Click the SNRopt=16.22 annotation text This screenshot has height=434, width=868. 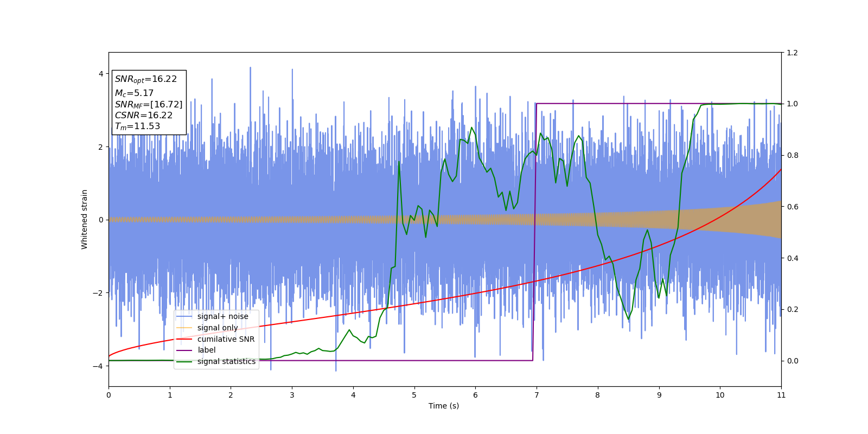pos(146,79)
